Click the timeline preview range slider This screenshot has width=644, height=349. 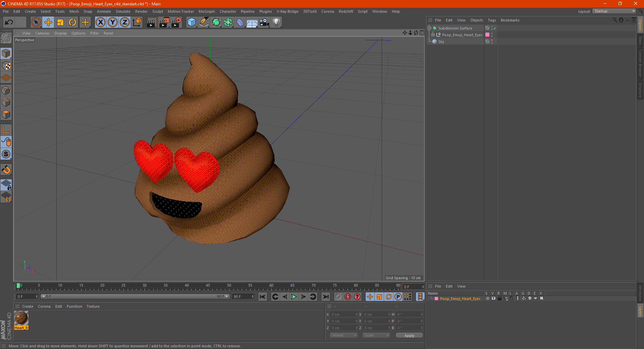[135, 296]
